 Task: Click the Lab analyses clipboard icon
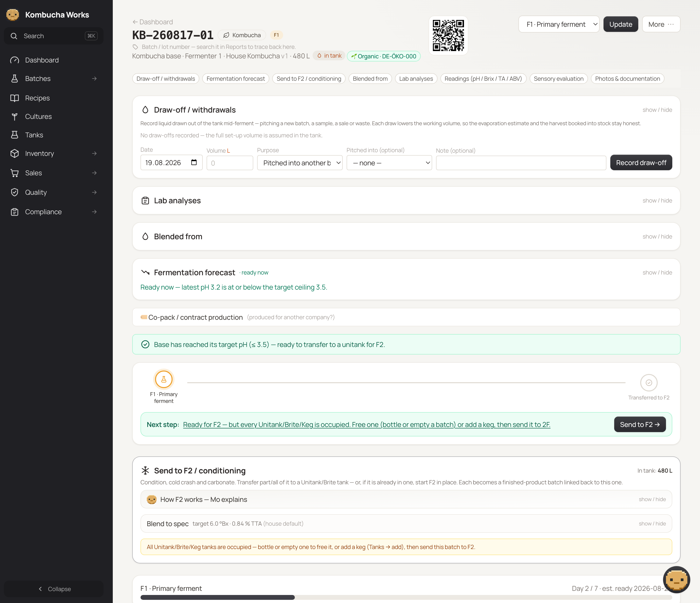click(x=145, y=201)
